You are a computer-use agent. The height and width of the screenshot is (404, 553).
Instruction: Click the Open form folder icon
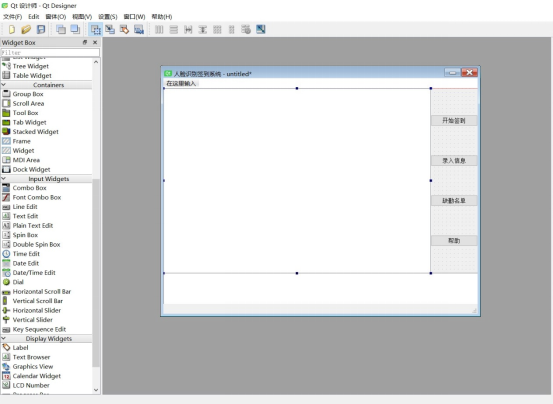point(26,29)
